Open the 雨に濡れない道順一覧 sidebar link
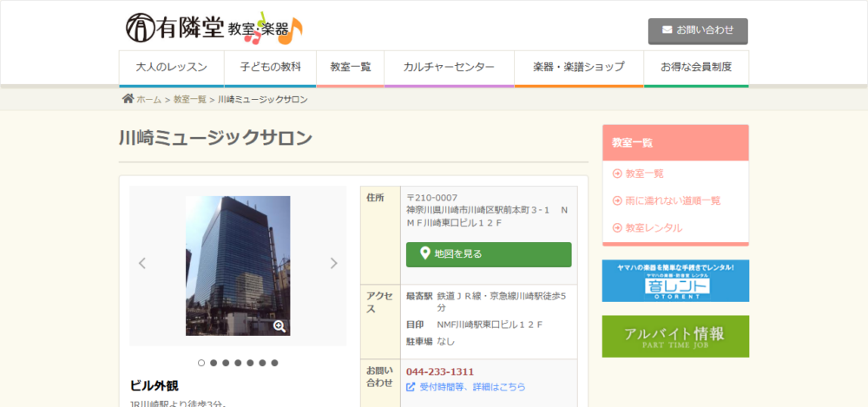 click(674, 200)
